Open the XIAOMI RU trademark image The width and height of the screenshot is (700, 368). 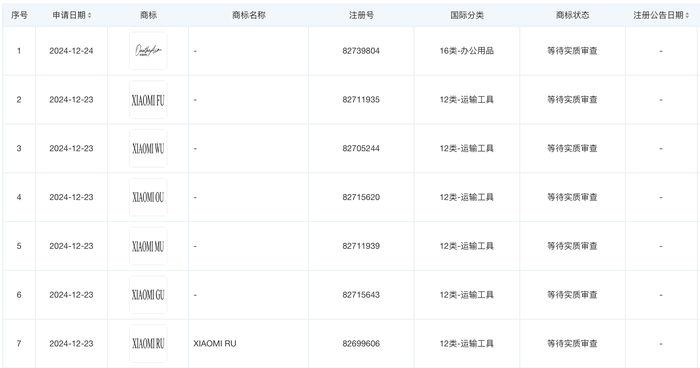tap(148, 343)
